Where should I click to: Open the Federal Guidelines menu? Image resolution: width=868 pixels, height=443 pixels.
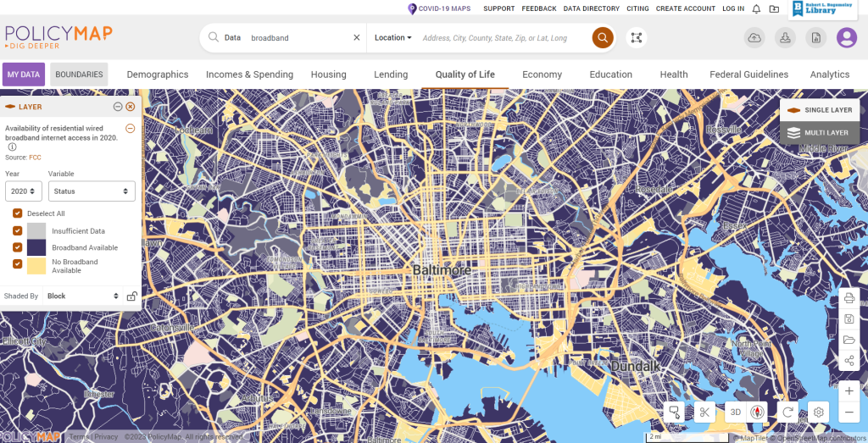tap(749, 75)
